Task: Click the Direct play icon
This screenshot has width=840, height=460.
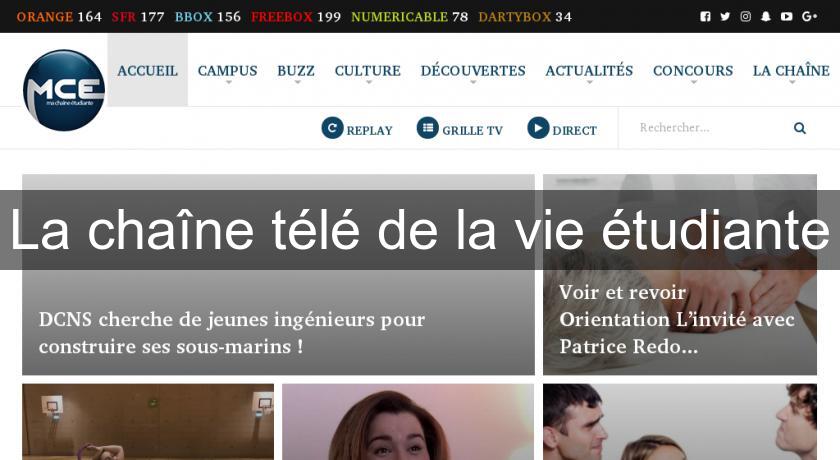Action: 538,128
